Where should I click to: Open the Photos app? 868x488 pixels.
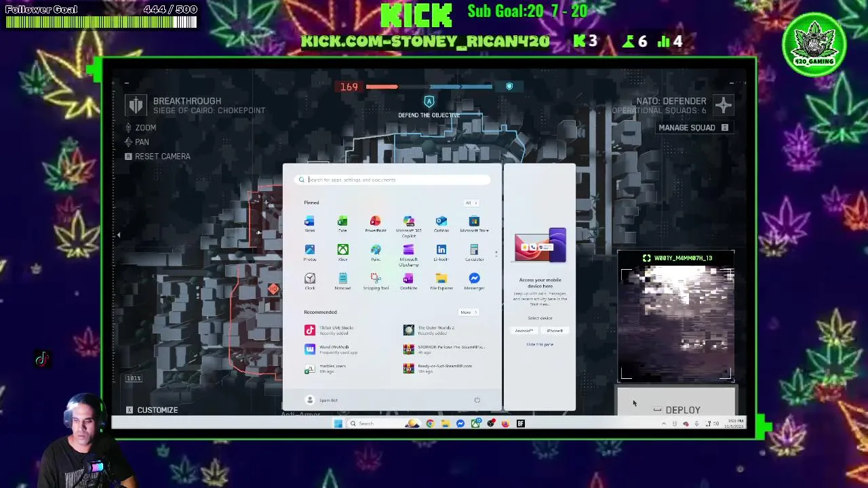click(x=309, y=253)
